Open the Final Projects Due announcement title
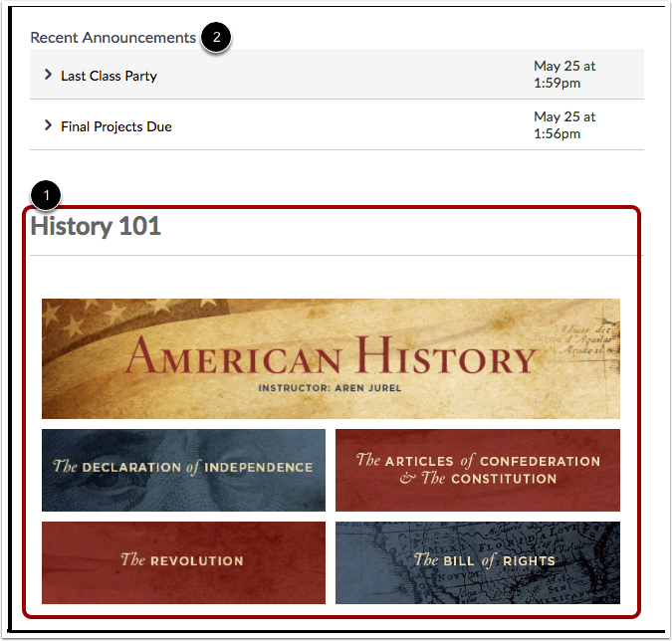672x641 pixels. coord(116,126)
